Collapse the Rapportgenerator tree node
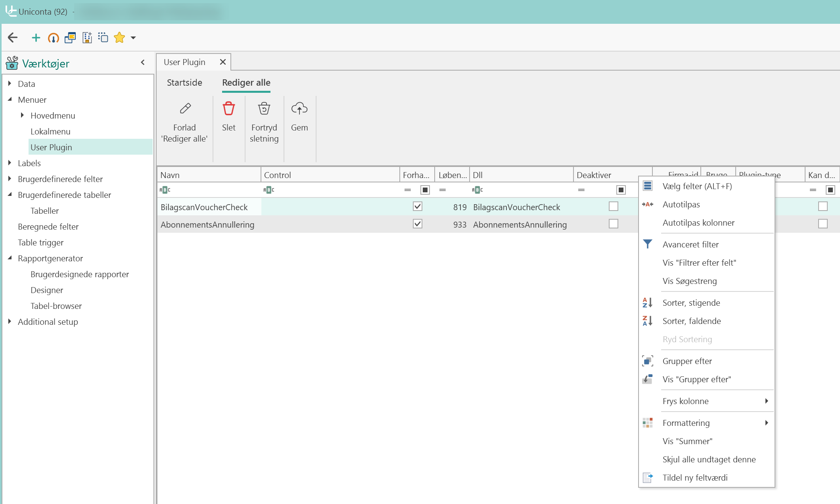The width and height of the screenshot is (840, 504). pyautogui.click(x=10, y=258)
